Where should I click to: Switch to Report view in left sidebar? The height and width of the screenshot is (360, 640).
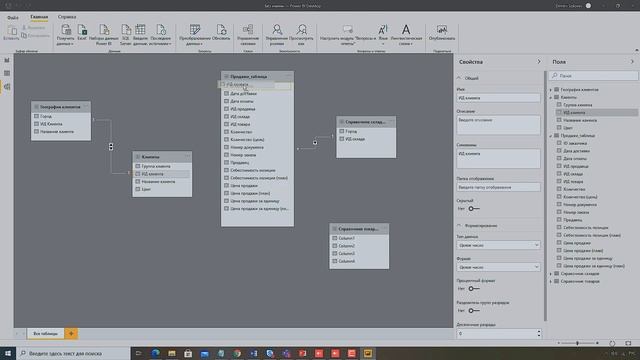coord(7,60)
